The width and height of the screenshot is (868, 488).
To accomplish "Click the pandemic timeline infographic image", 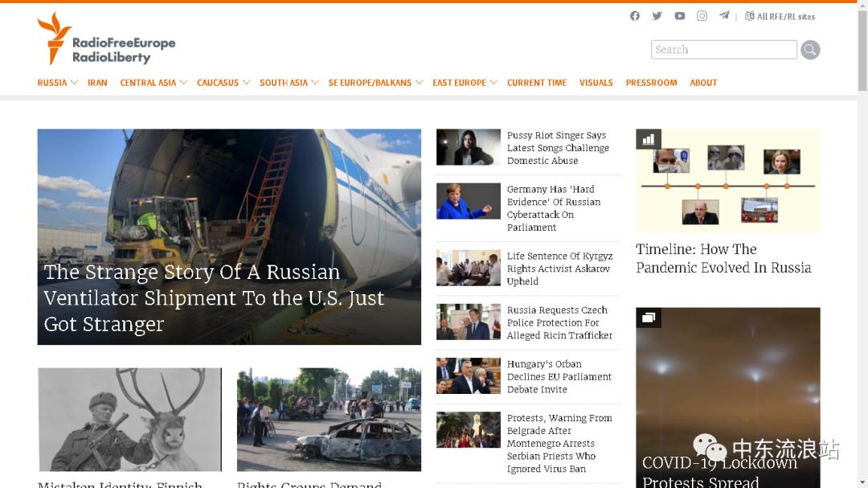I will 728,181.
